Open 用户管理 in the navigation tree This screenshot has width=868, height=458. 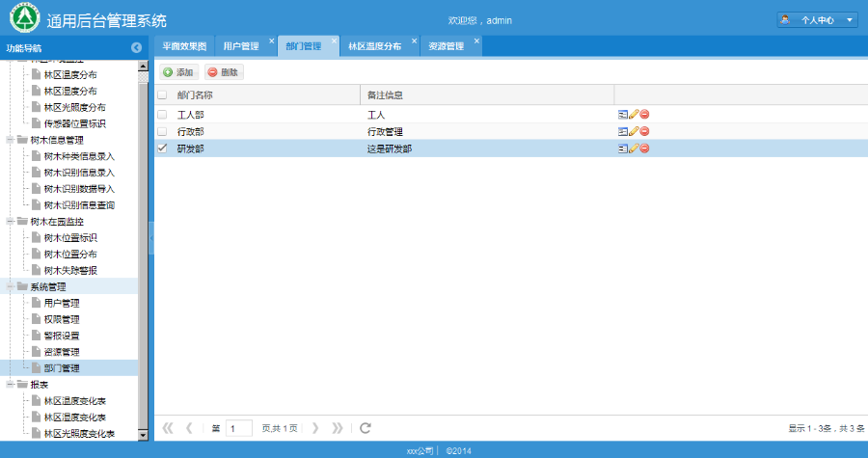(x=62, y=303)
